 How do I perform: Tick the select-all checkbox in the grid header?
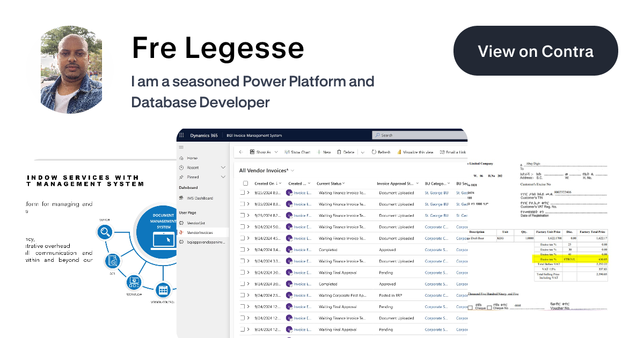(x=245, y=183)
